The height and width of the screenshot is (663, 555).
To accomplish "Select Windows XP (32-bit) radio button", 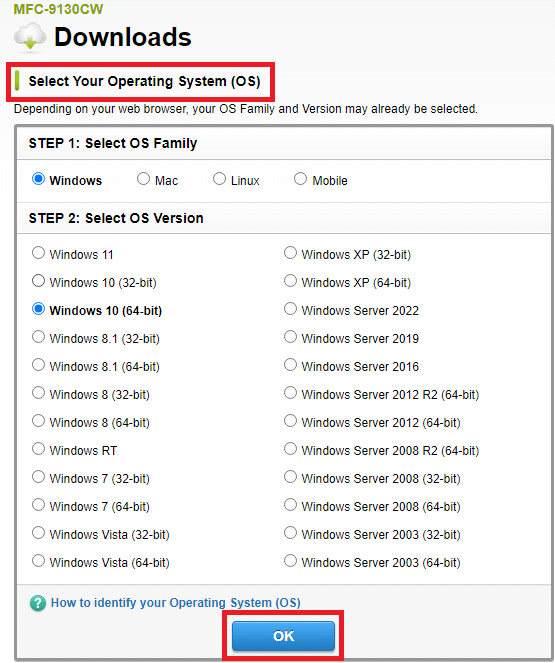I will [x=290, y=253].
